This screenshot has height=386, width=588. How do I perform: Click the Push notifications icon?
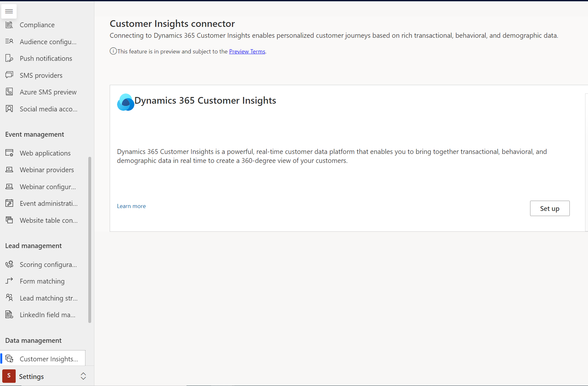pos(9,58)
